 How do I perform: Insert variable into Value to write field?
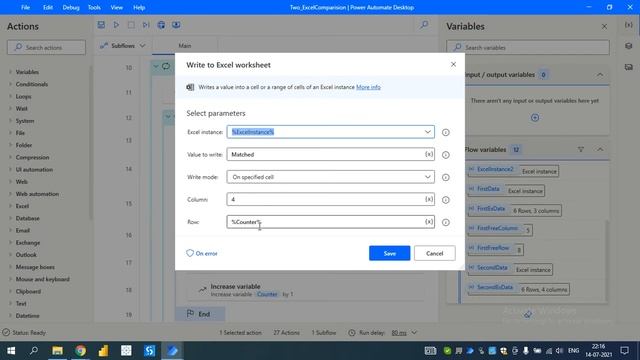click(x=429, y=154)
